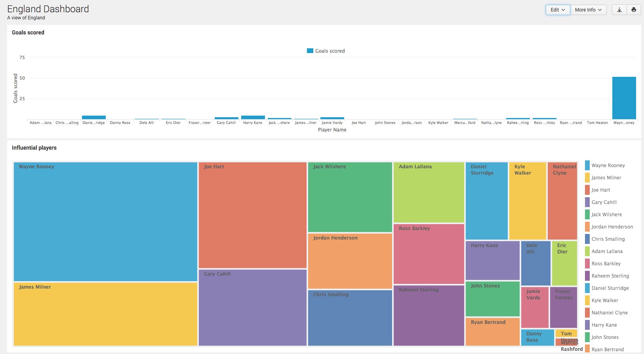Toggle Wayne Rooney legend color swatch

pos(587,165)
